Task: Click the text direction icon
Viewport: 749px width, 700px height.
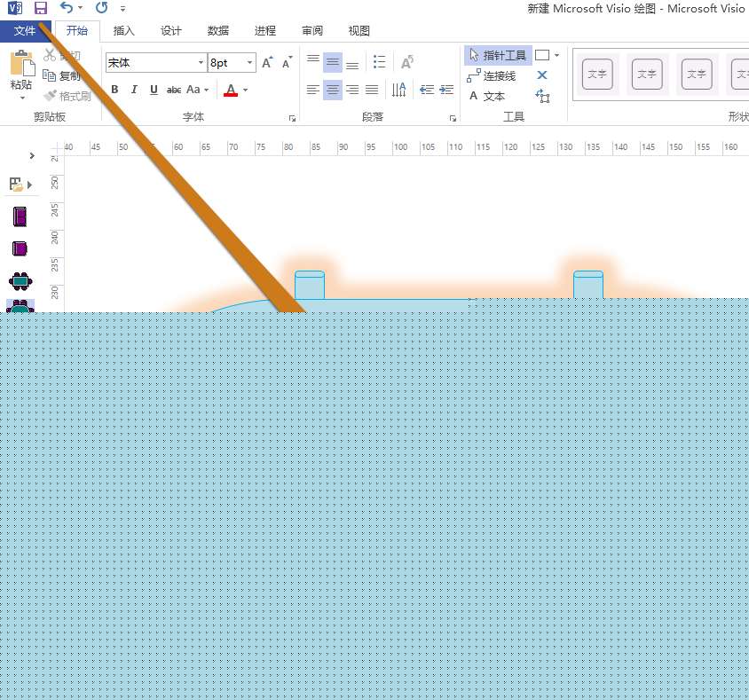Action: [x=398, y=90]
